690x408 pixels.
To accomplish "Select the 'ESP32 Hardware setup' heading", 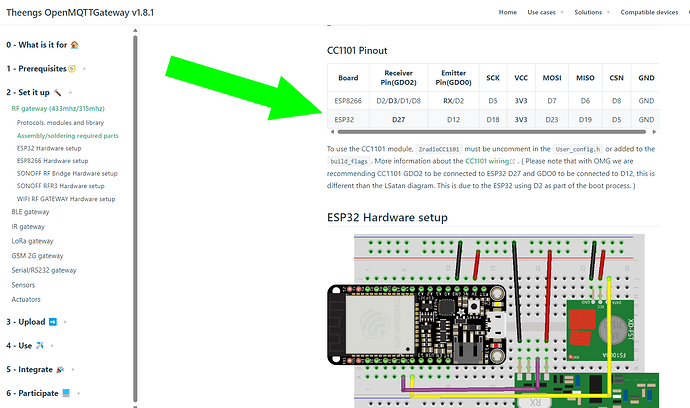I will point(387,217).
